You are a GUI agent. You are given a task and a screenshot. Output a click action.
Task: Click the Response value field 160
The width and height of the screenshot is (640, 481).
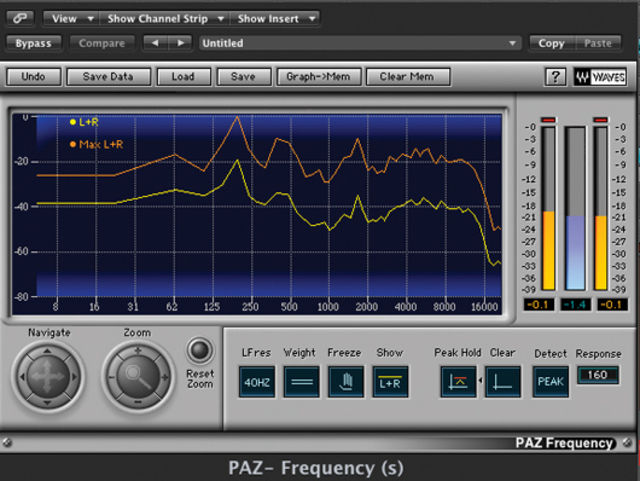click(598, 375)
